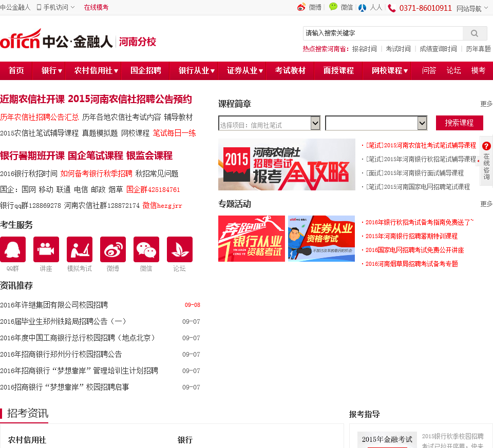
Task: Click hot search term 报名时间
Action: pyautogui.click(x=365, y=49)
